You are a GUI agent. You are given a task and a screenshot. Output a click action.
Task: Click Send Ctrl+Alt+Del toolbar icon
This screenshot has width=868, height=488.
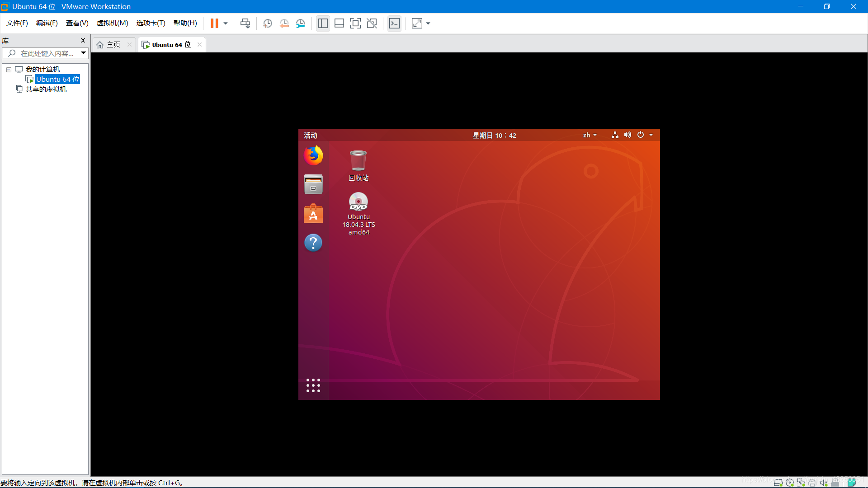pyautogui.click(x=245, y=23)
